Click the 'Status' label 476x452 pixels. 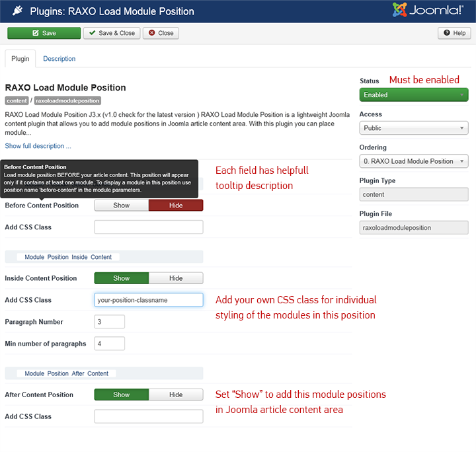369,81
